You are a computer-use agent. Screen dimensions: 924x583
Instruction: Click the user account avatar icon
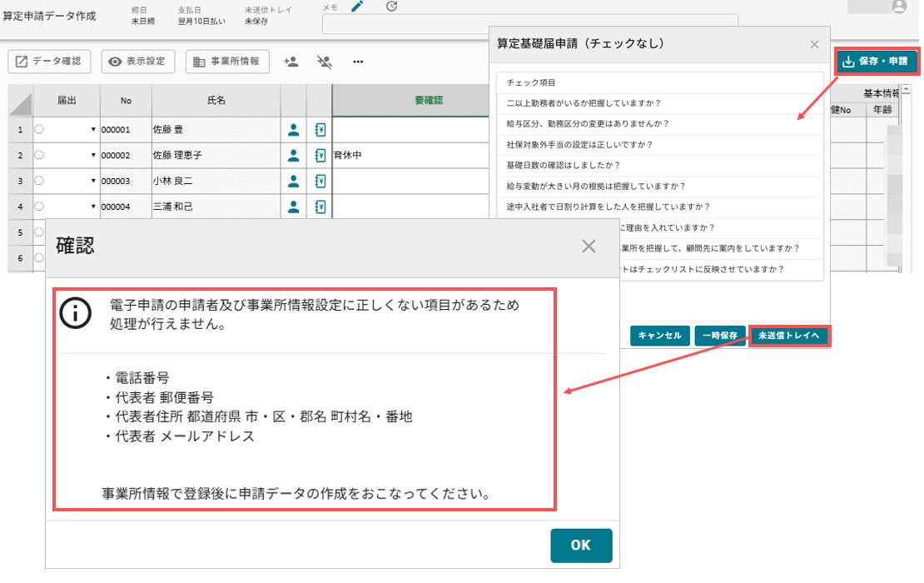point(899,7)
